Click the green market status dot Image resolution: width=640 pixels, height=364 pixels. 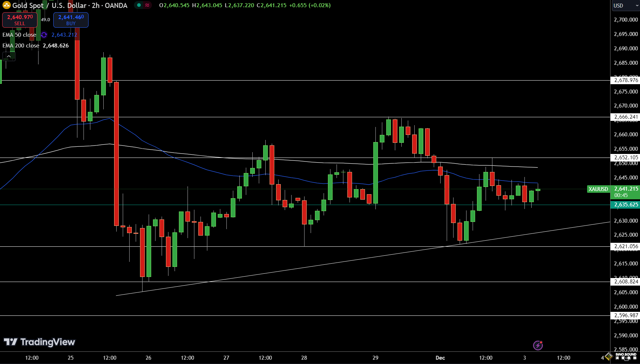(x=139, y=5)
